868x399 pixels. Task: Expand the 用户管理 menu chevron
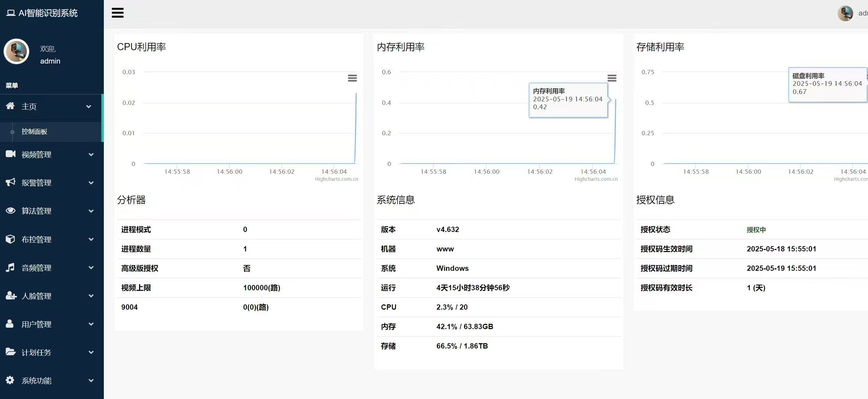(91, 324)
